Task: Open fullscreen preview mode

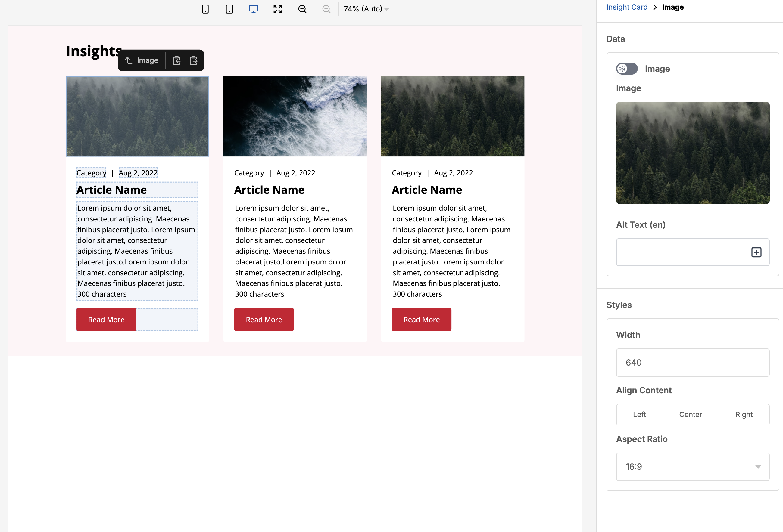Action: (x=278, y=9)
